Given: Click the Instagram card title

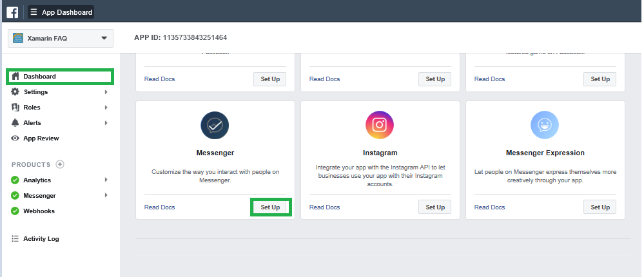Looking at the screenshot, I should (x=380, y=153).
